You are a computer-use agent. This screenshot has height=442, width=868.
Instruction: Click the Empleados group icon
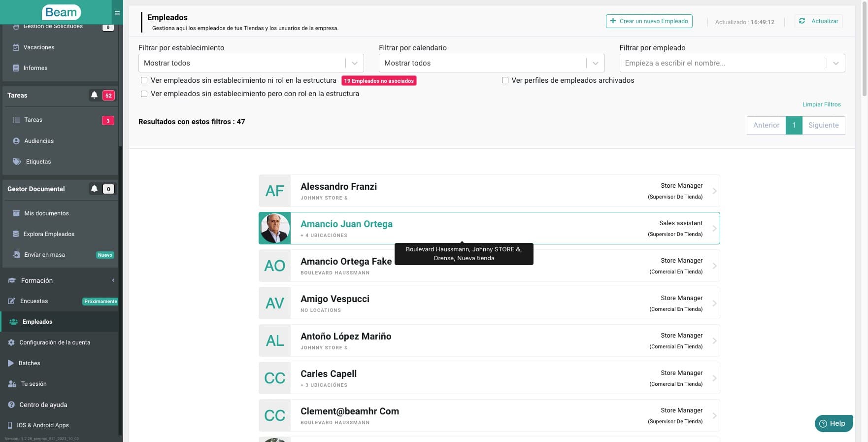(14, 322)
